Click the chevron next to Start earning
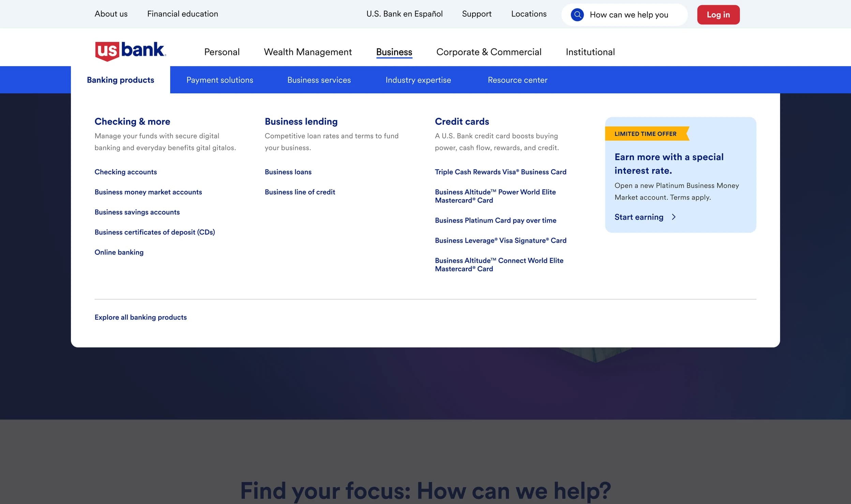This screenshot has height=504, width=851. pyautogui.click(x=673, y=217)
